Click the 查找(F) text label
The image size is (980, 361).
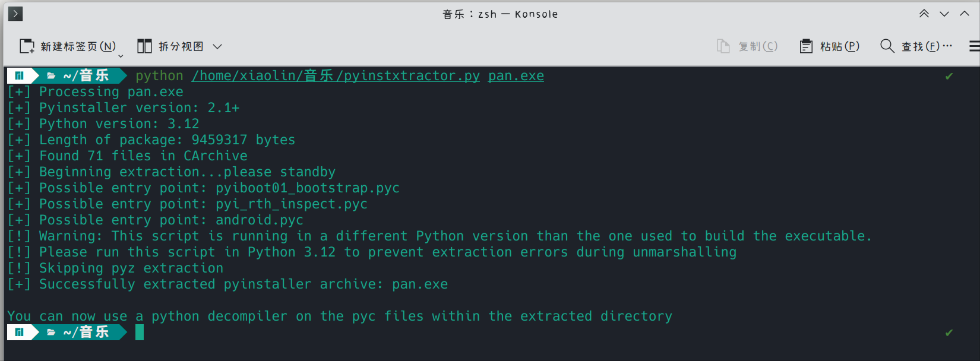[921, 46]
